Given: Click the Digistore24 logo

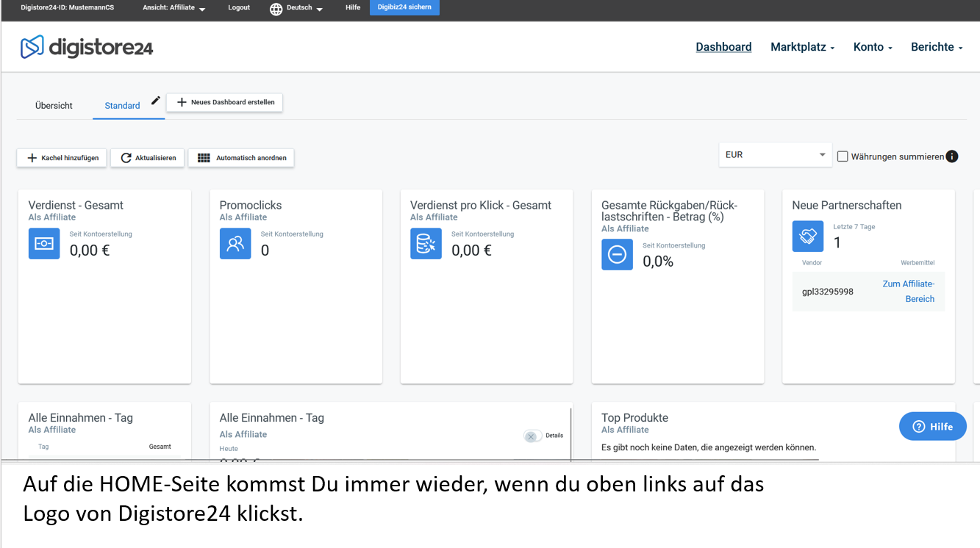Looking at the screenshot, I should coord(87,47).
